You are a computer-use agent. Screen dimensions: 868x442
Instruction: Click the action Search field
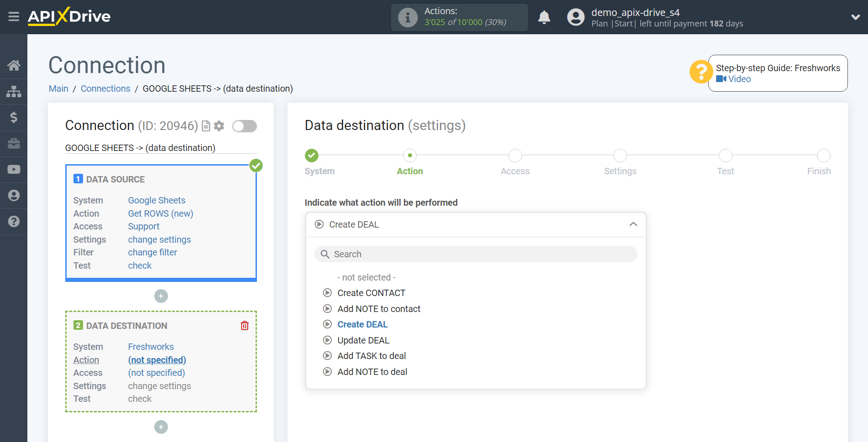tap(476, 254)
